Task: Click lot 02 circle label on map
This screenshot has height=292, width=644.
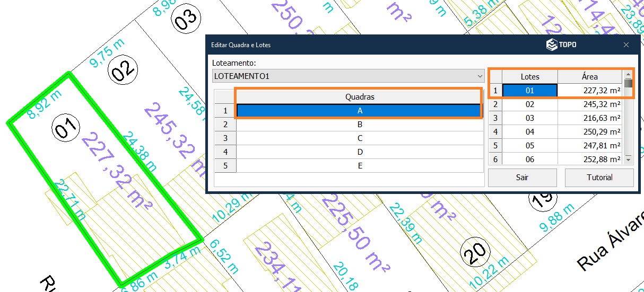Action: pyautogui.click(x=122, y=70)
